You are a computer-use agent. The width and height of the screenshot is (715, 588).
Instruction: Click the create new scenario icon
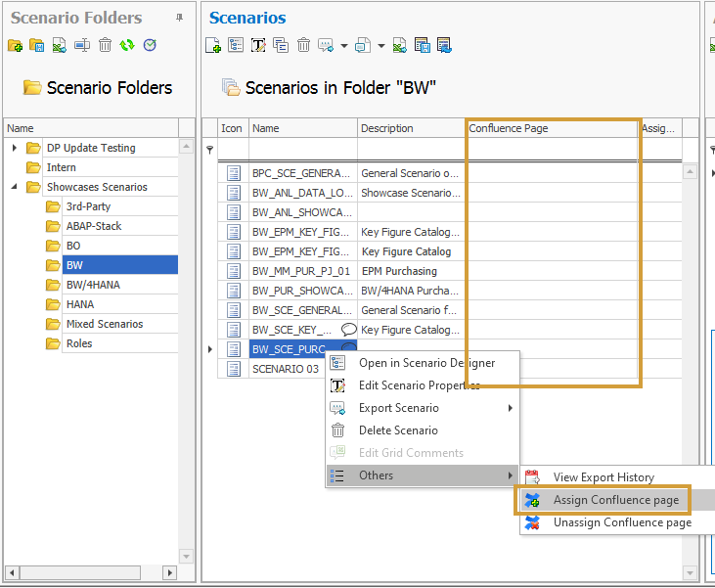(213, 45)
